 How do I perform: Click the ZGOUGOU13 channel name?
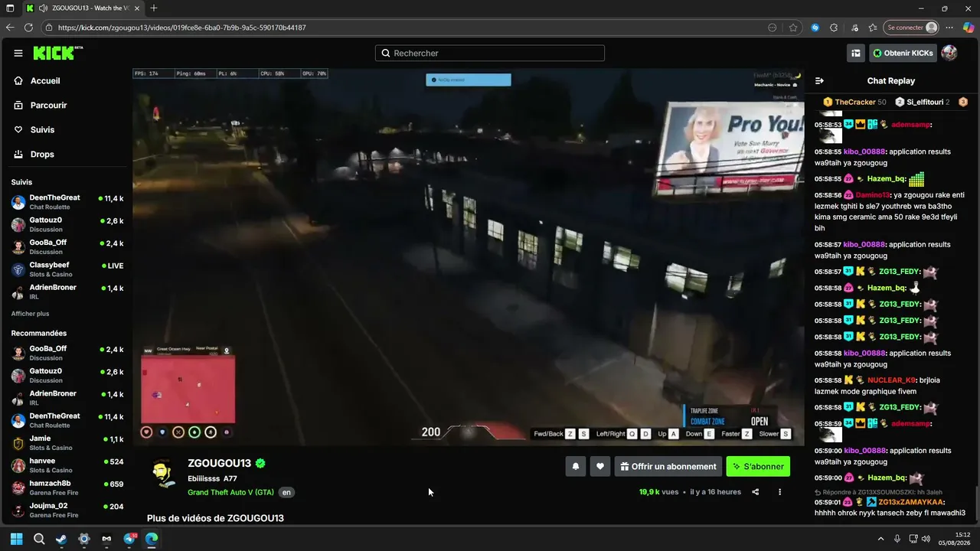click(x=220, y=464)
